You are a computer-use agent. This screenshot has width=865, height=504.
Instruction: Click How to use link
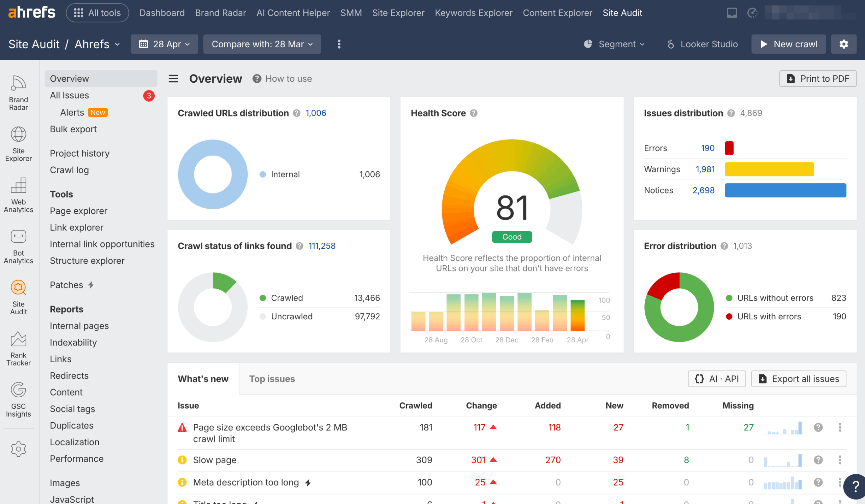[x=282, y=79]
